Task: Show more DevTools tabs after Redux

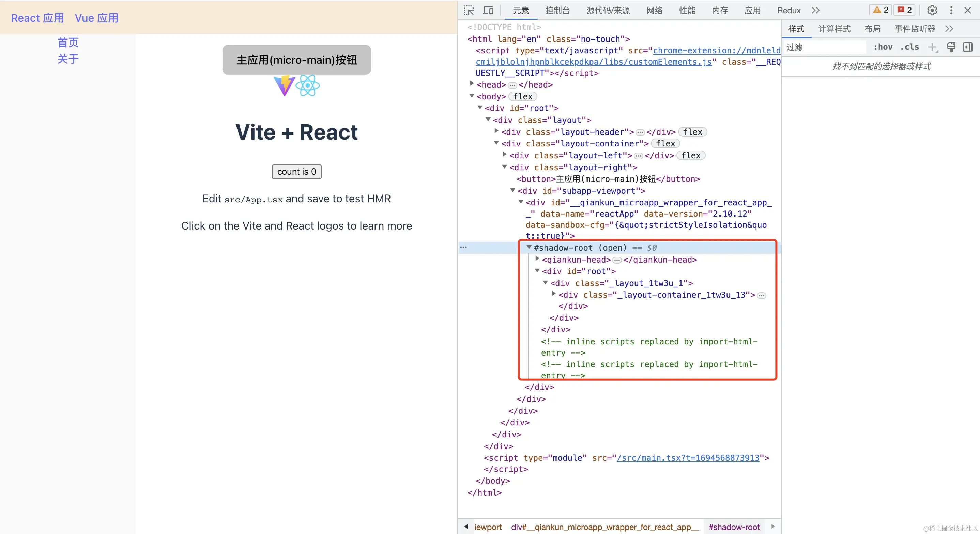Action: point(815,10)
